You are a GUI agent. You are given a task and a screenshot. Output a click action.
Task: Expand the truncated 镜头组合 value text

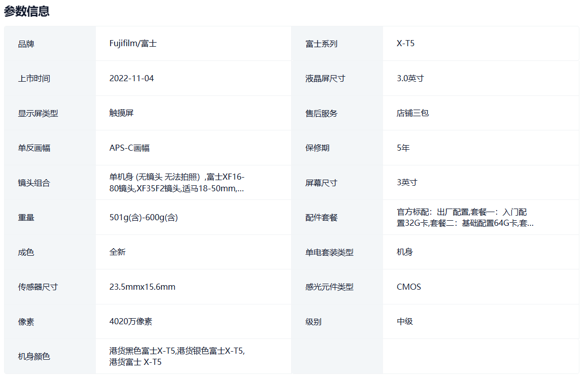pos(177,183)
